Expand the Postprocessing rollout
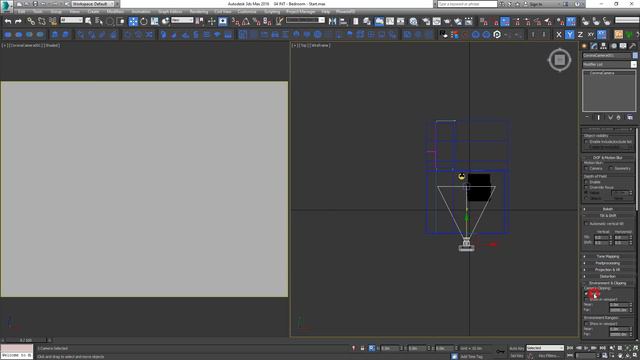The height and width of the screenshot is (360, 640). click(608, 263)
